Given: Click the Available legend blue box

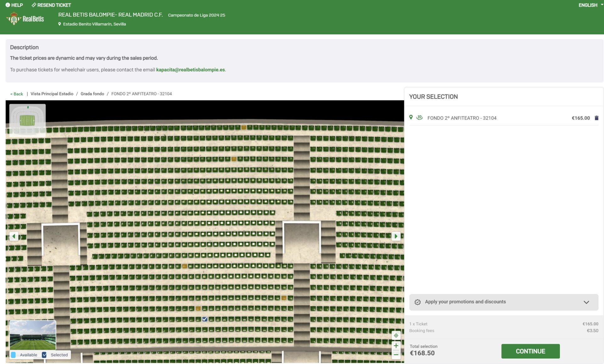Looking at the screenshot, I should 14,355.
